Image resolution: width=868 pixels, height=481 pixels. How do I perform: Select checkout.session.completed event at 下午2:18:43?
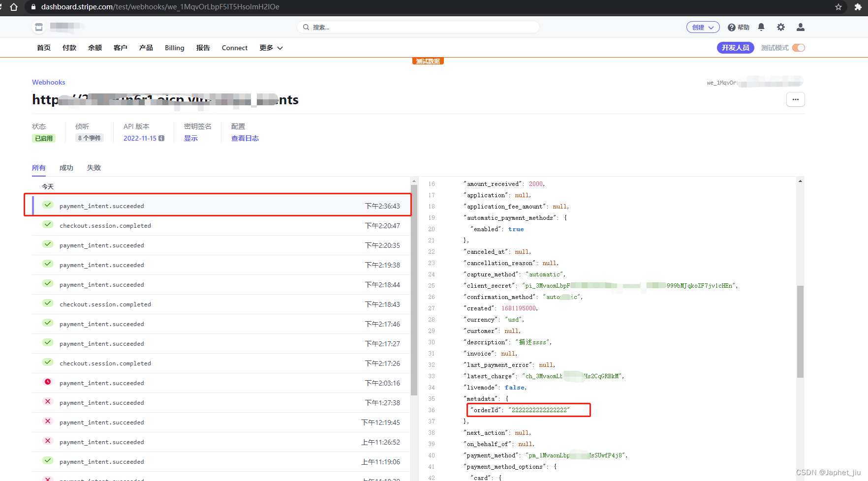click(221, 304)
